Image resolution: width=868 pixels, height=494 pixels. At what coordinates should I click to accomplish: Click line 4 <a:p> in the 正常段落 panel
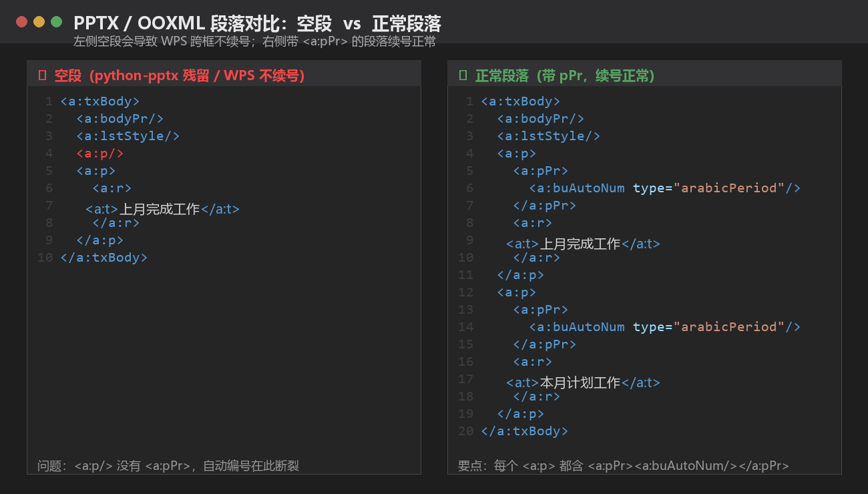(x=517, y=154)
